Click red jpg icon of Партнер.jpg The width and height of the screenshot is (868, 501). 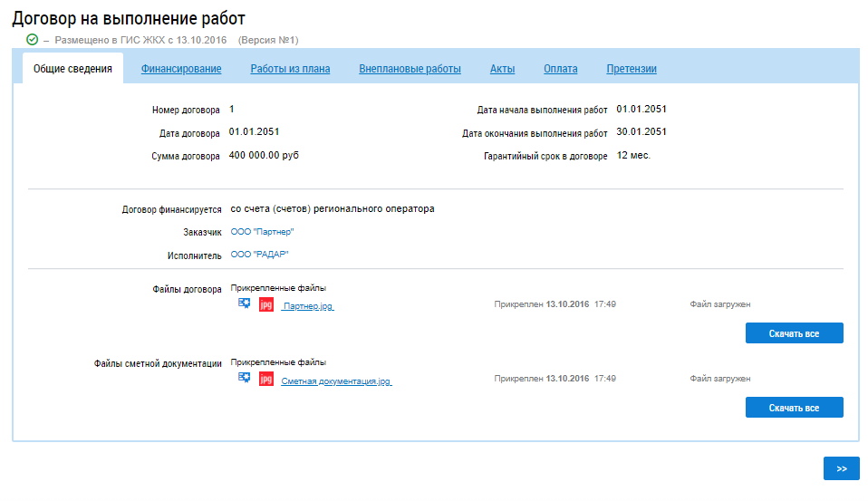pyautogui.click(x=265, y=305)
